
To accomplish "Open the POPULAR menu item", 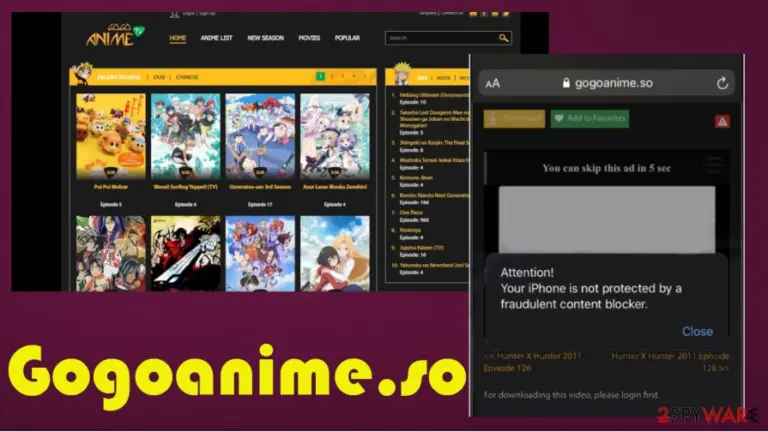I will pos(347,38).
